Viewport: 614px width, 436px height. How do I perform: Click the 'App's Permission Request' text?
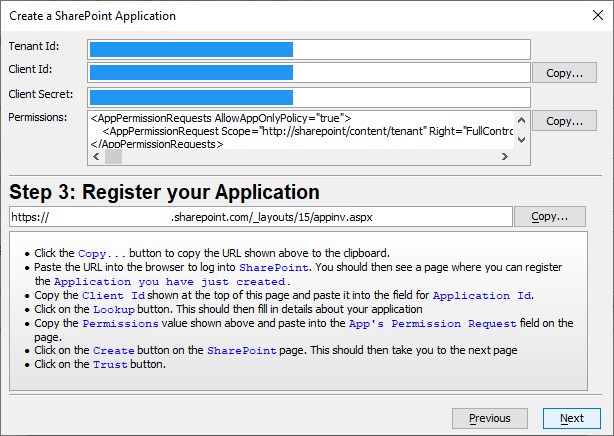[x=433, y=324]
